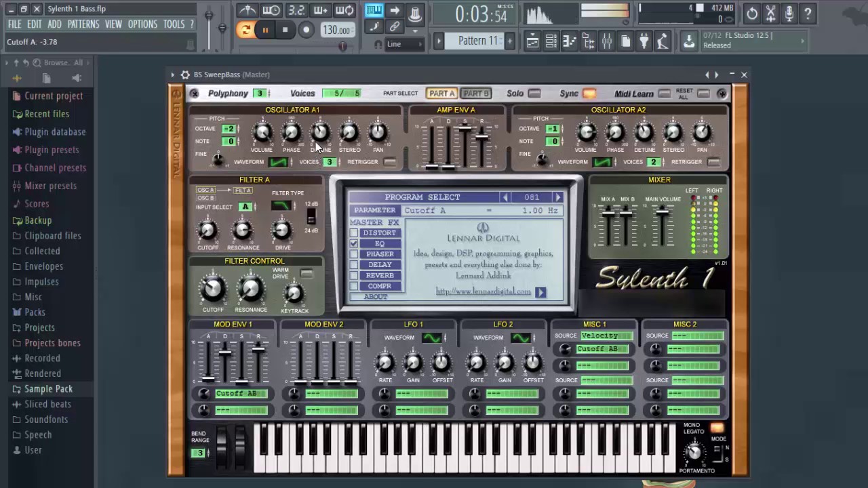868x488 pixels.
Task: Open the PATTERNS menu
Action: pyautogui.click(x=83, y=24)
